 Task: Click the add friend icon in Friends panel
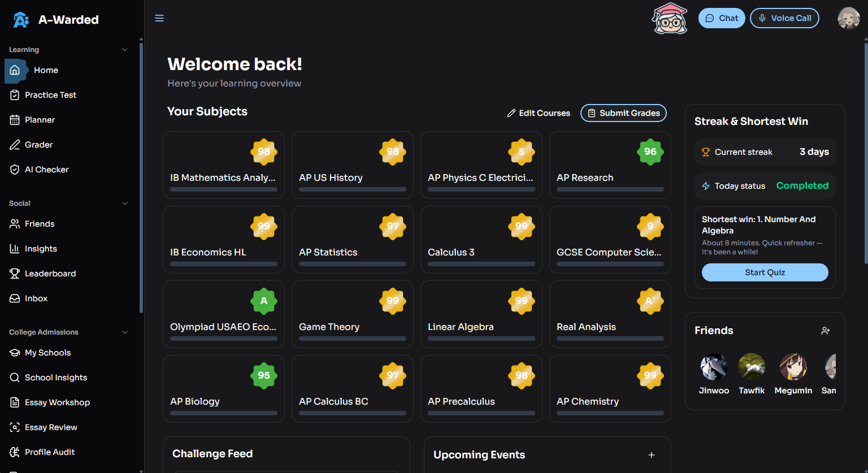826,331
